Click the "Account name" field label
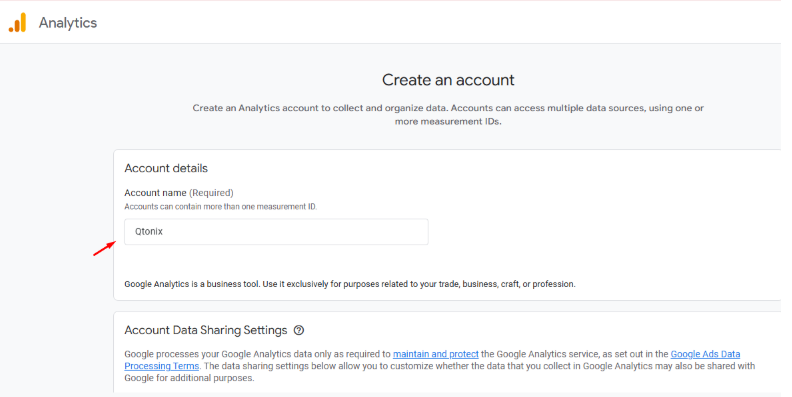 pyautogui.click(x=155, y=193)
